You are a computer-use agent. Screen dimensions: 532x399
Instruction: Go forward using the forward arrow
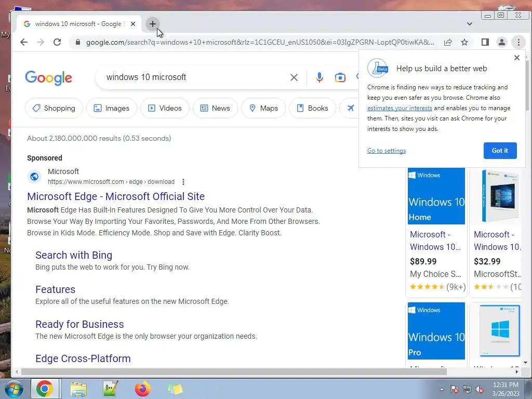[41, 42]
